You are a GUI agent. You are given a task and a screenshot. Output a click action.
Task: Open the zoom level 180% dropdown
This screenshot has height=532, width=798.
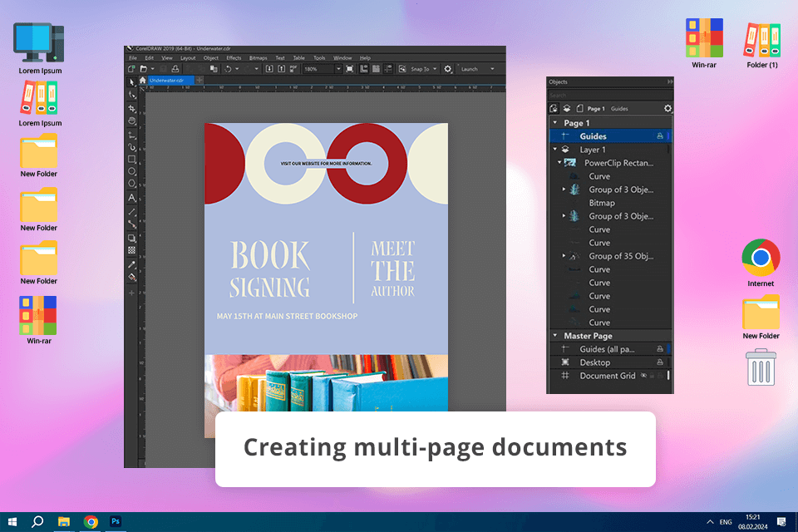[x=338, y=69]
